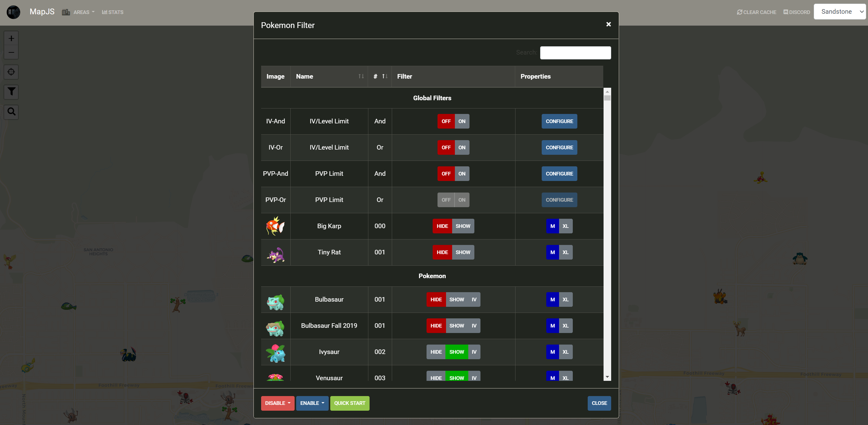Set Ivysaur filter to HIDE
Image resolution: width=868 pixels, height=425 pixels.
(436, 352)
